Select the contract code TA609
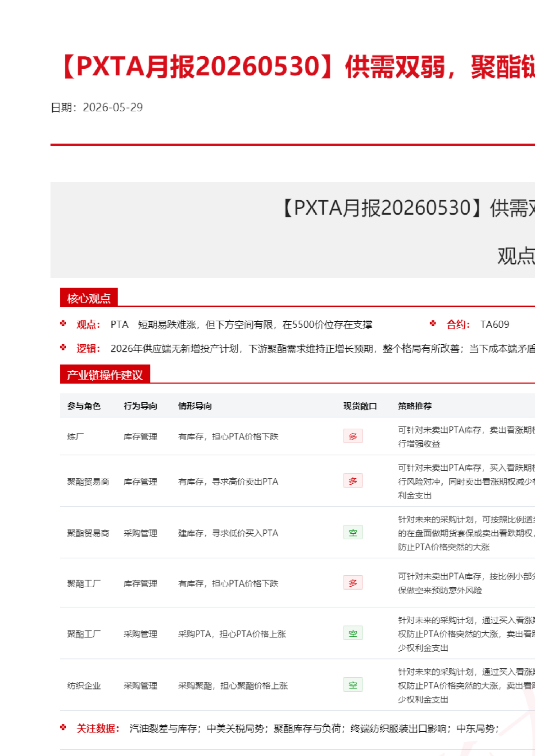The height and width of the screenshot is (756, 535). click(x=494, y=324)
